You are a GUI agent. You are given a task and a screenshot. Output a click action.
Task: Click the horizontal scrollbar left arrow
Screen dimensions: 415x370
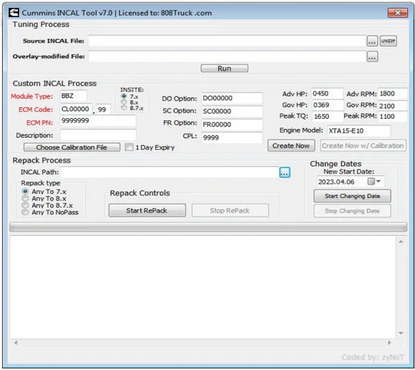[16, 342]
